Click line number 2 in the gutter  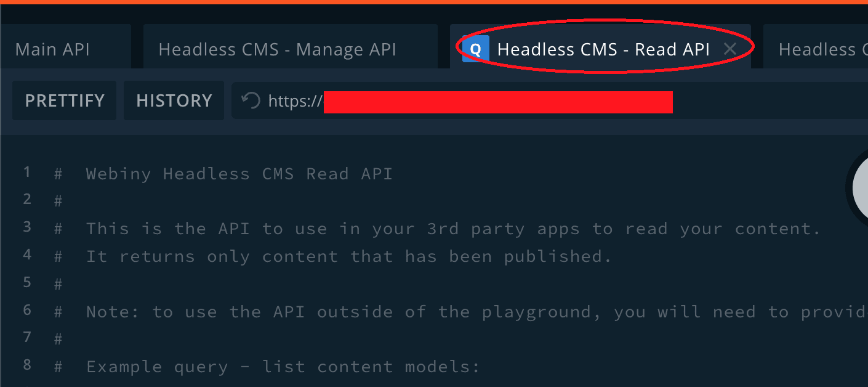coord(27,200)
